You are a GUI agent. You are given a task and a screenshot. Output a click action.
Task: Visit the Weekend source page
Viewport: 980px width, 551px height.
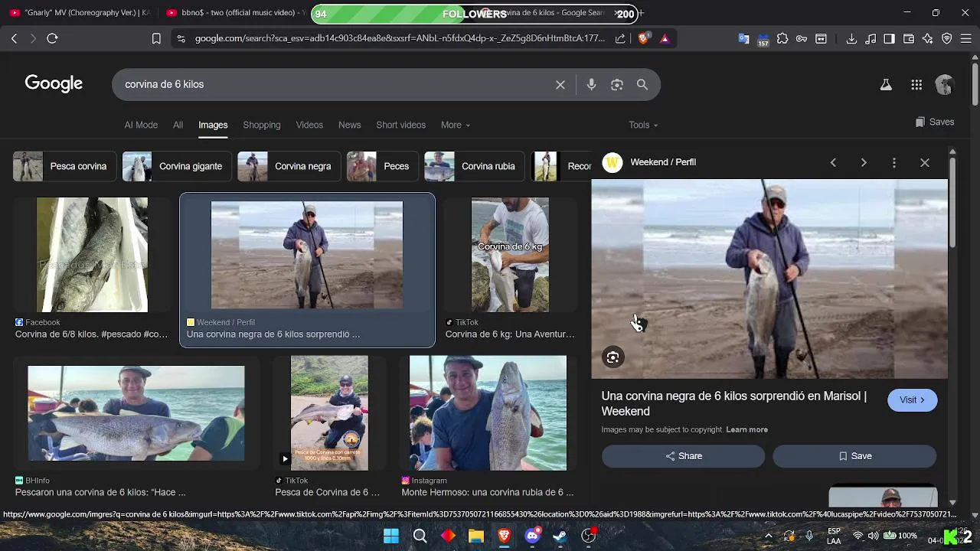point(912,400)
